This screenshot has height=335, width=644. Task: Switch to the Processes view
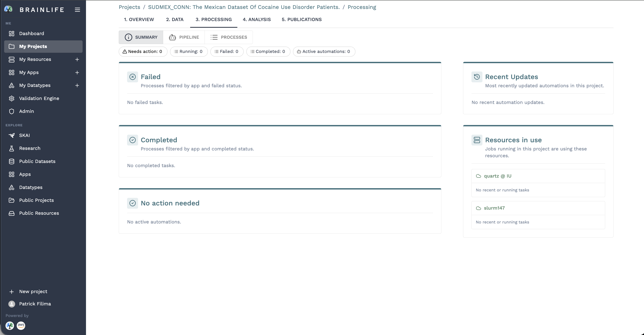click(x=229, y=37)
